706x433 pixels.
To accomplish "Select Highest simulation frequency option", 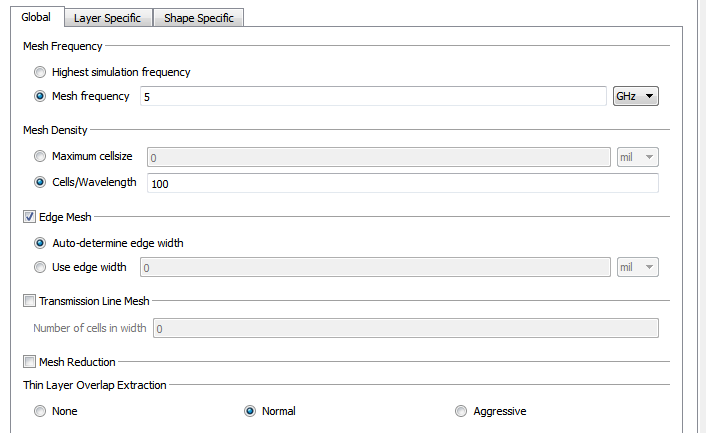I will tap(40, 72).
